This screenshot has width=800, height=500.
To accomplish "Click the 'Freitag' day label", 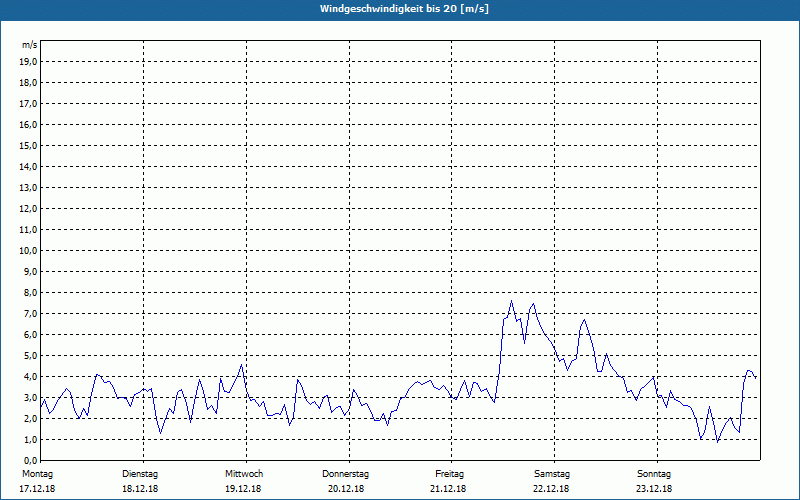I will (x=449, y=474).
